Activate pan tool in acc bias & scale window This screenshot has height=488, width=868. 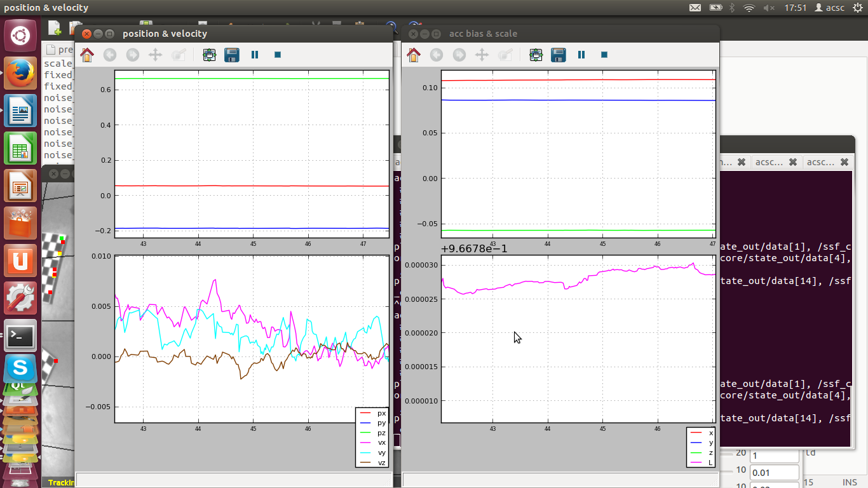pyautogui.click(x=482, y=55)
